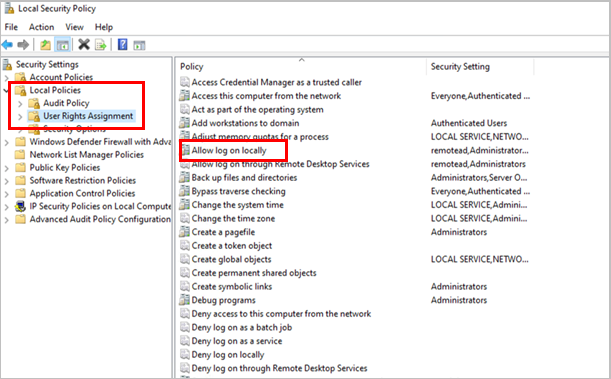Click the icon beside Add workstations to domain
The height and width of the screenshot is (379, 611).
coord(184,123)
